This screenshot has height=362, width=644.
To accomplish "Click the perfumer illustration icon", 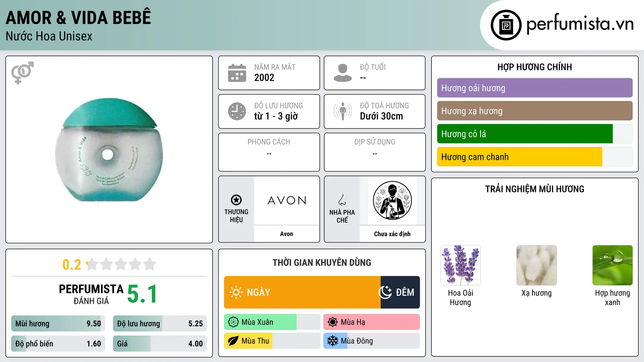I will coord(392,200).
